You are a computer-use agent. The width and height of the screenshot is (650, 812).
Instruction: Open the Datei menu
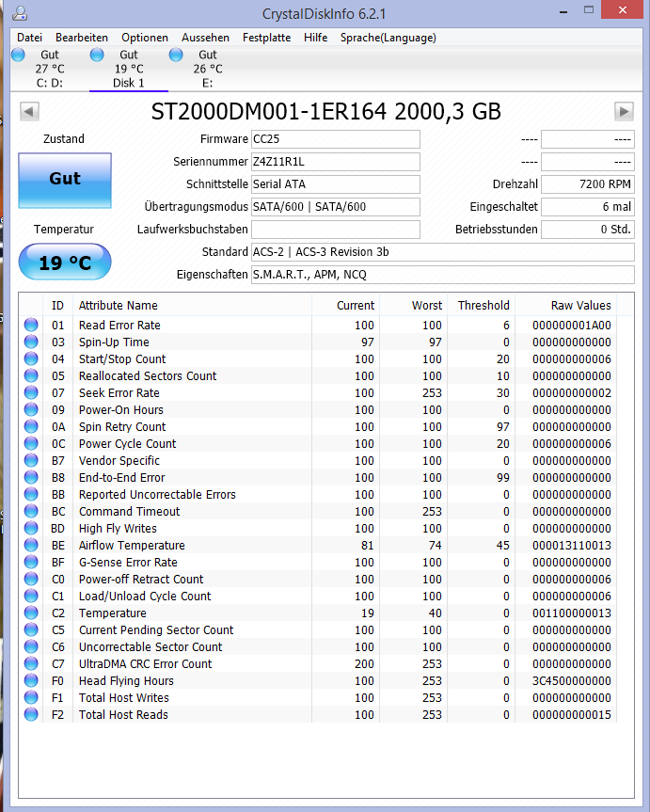(x=29, y=38)
